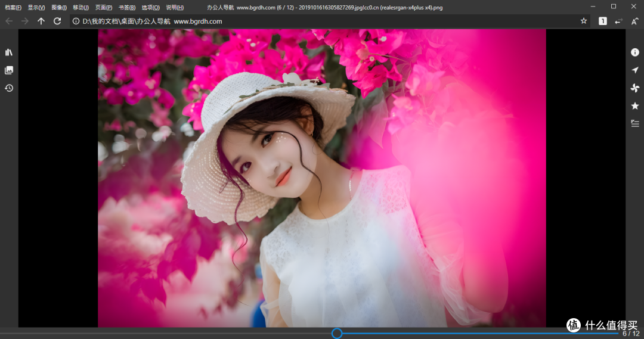
Task: Go back to previous book
Action: tap(9, 21)
